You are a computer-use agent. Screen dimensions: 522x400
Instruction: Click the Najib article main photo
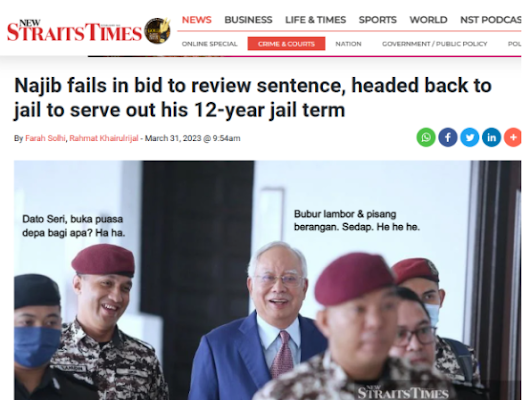click(267, 280)
